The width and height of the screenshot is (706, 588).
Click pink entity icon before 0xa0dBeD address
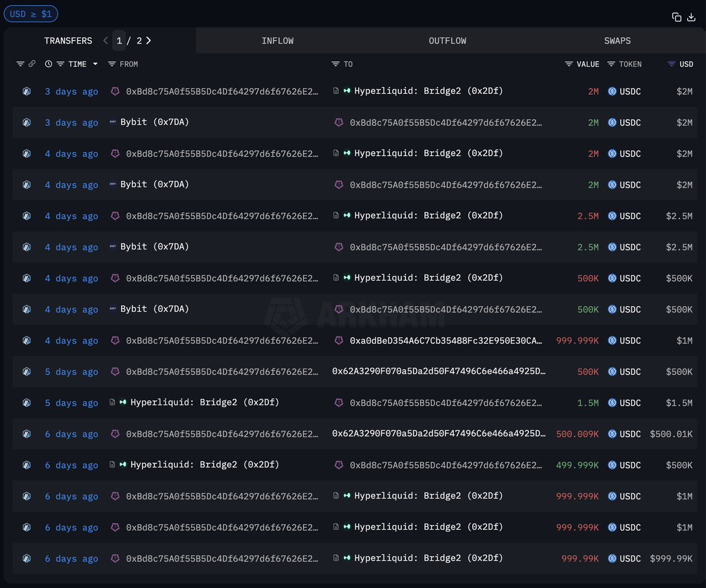pos(339,340)
